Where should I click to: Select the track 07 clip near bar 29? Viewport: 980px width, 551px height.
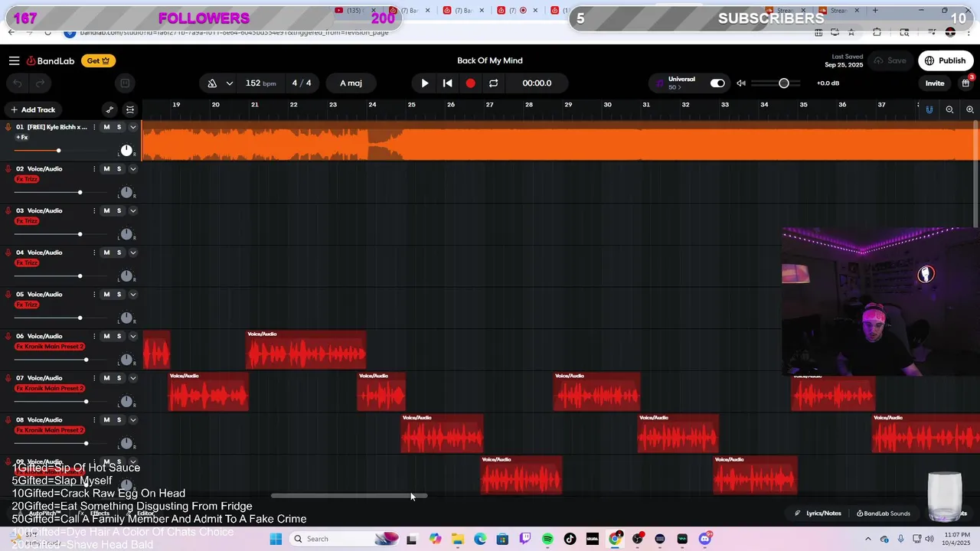click(597, 392)
